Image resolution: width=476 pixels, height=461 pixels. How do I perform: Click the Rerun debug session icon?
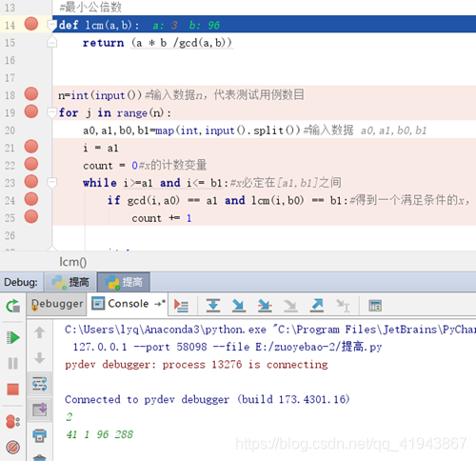click(x=13, y=306)
